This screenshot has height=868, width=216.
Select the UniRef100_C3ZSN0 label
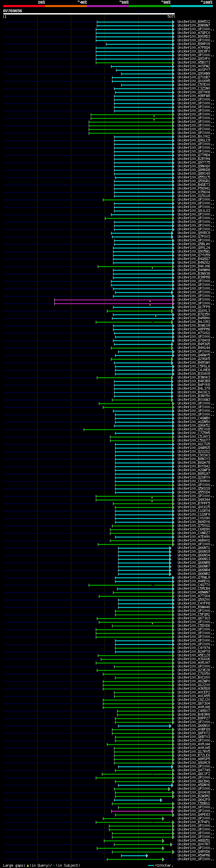tap(194, 89)
